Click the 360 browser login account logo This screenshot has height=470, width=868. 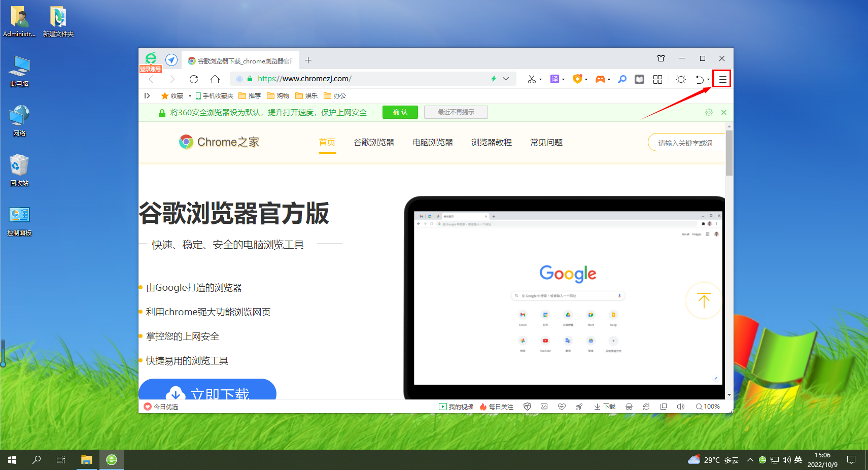pos(151,62)
